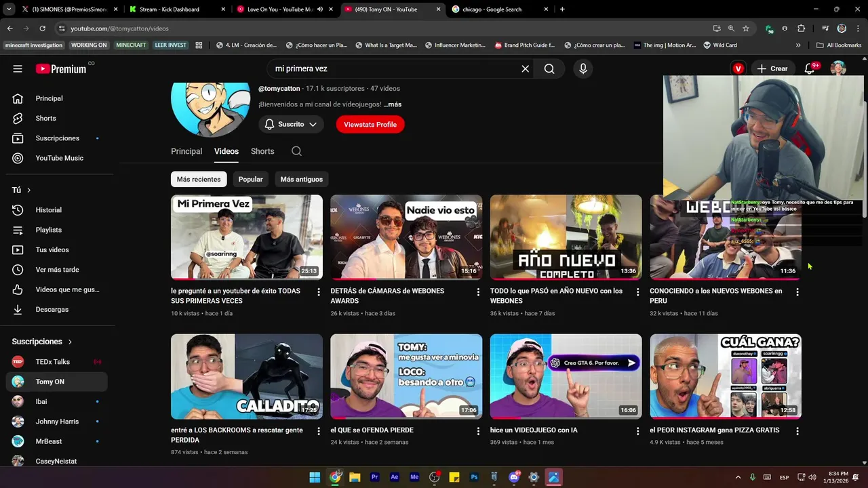Click the YouTube Premium logo
Viewport: 868px width, 488px height.
click(x=61, y=68)
